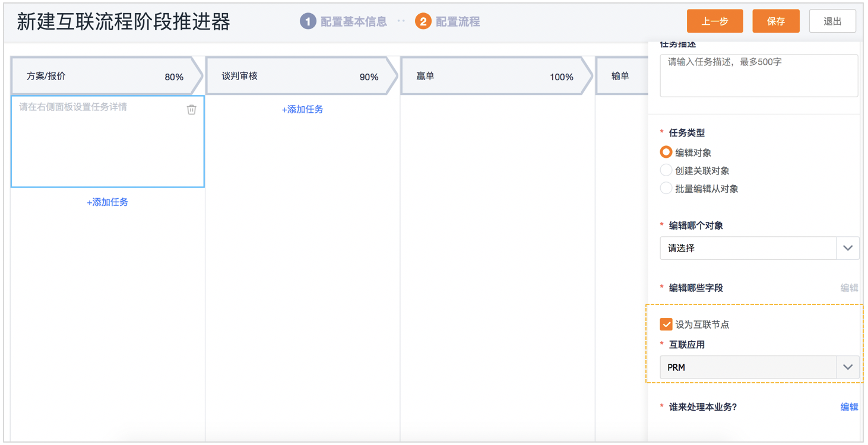Click 配置基本信息 step label
The height and width of the screenshot is (445, 868).
pos(354,21)
